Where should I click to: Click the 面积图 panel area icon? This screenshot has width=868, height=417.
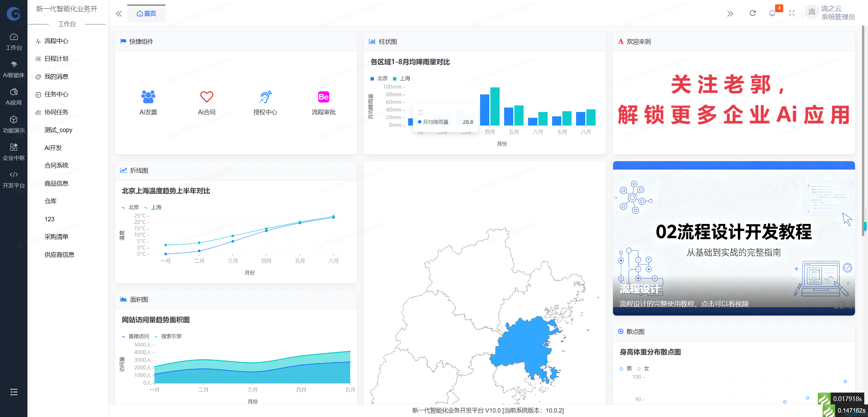pos(123,299)
